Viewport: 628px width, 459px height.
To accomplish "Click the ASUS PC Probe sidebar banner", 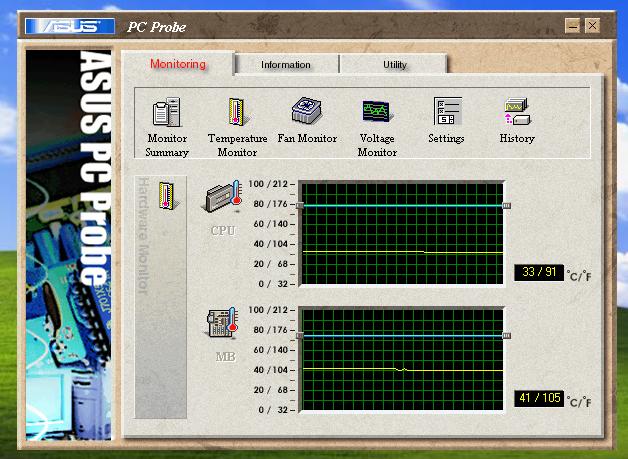I will 68,244.
